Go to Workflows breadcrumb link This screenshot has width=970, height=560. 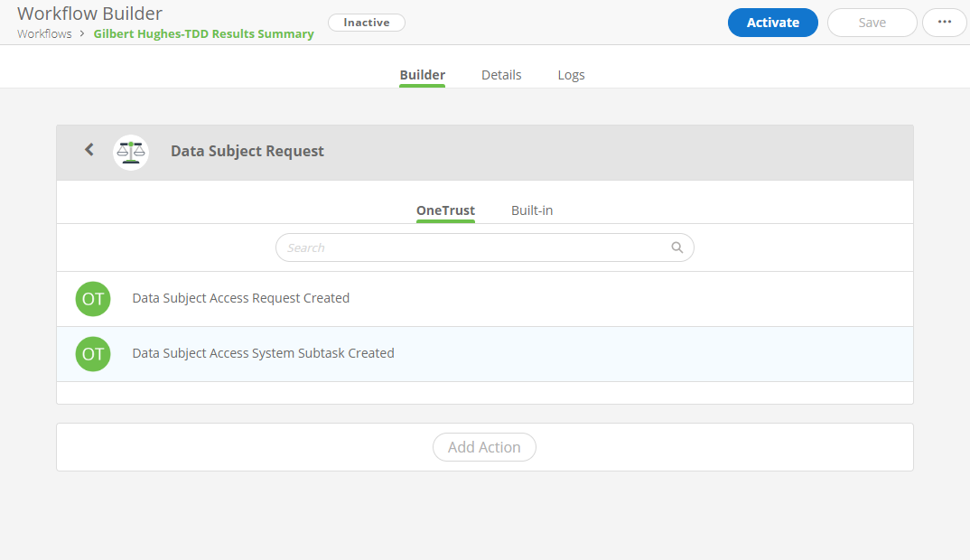pyautogui.click(x=44, y=34)
